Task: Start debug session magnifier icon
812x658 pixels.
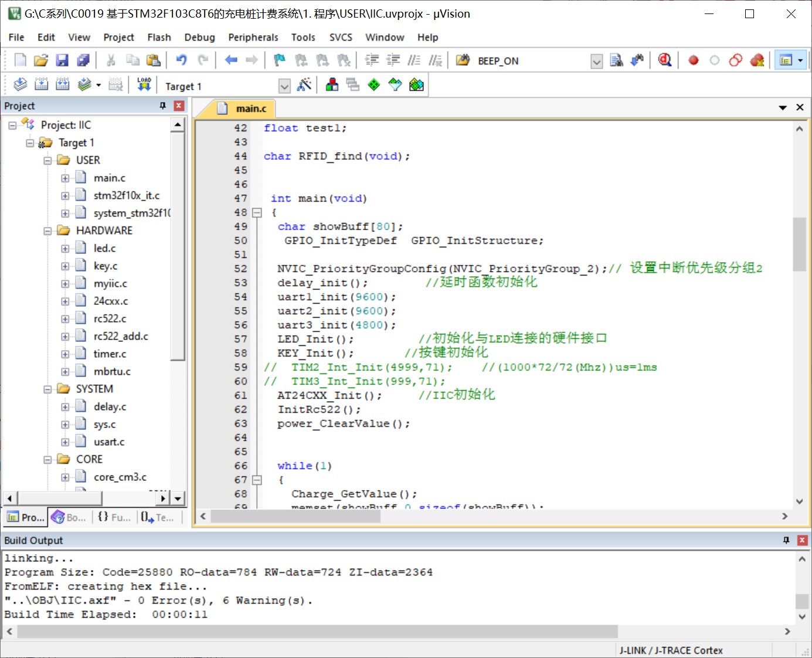Action: (665, 60)
